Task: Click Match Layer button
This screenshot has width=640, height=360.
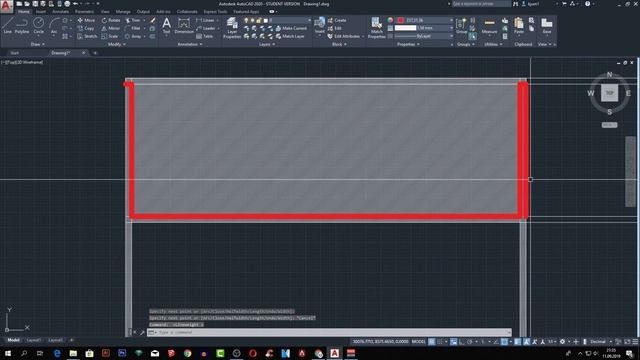Action: [x=290, y=36]
